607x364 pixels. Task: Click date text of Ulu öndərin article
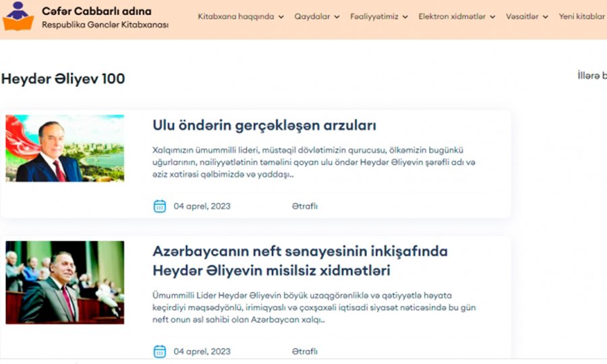click(x=202, y=206)
